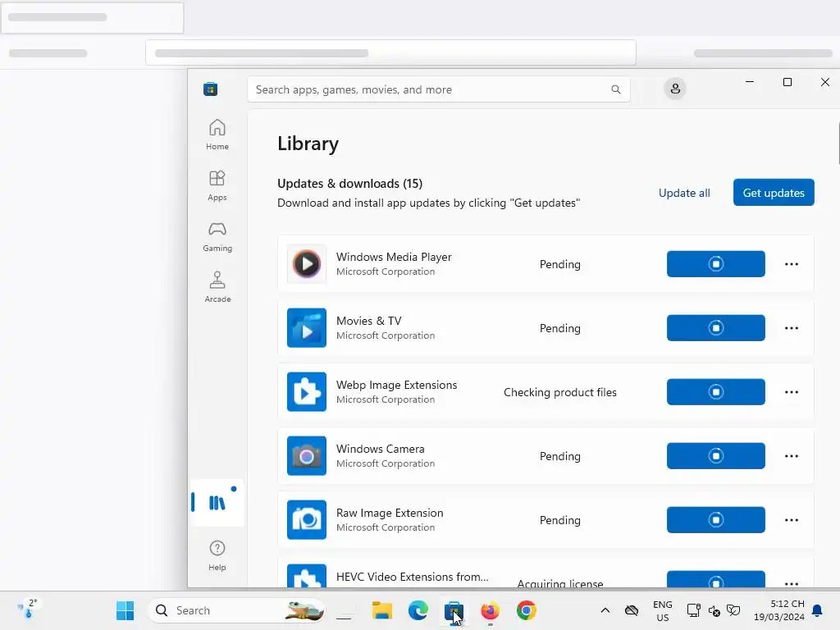The width and height of the screenshot is (840, 630).
Task: Click the Webp Image Extensions app icon
Action: tap(307, 391)
